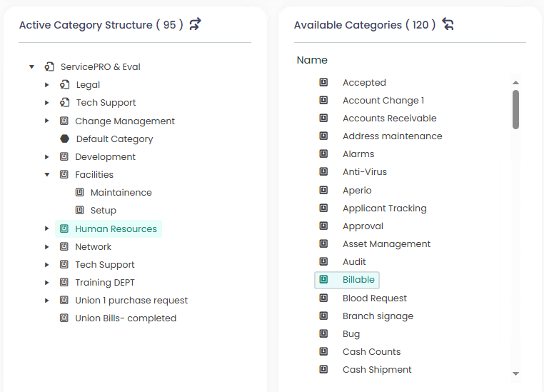544x392 pixels.
Task: Expand the Change Management node
Action: 47,121
